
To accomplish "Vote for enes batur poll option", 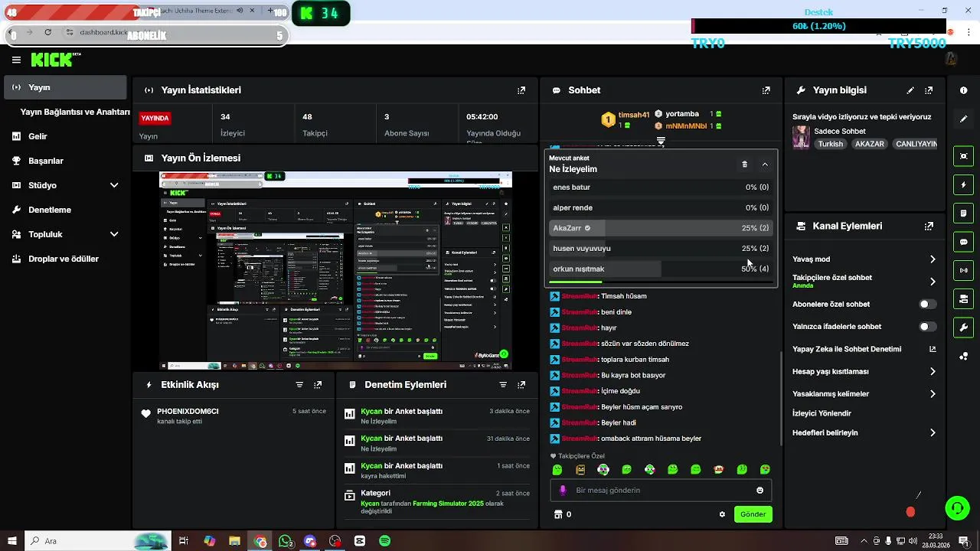I will [x=661, y=187].
